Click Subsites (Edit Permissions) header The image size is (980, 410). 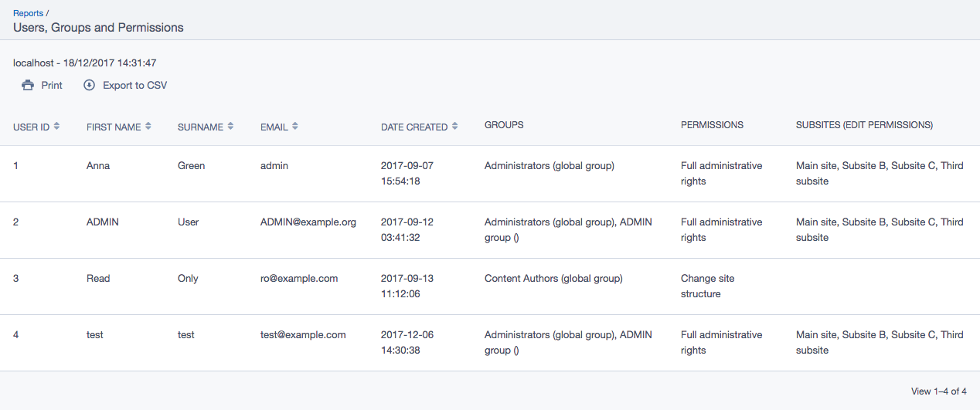[x=864, y=125]
